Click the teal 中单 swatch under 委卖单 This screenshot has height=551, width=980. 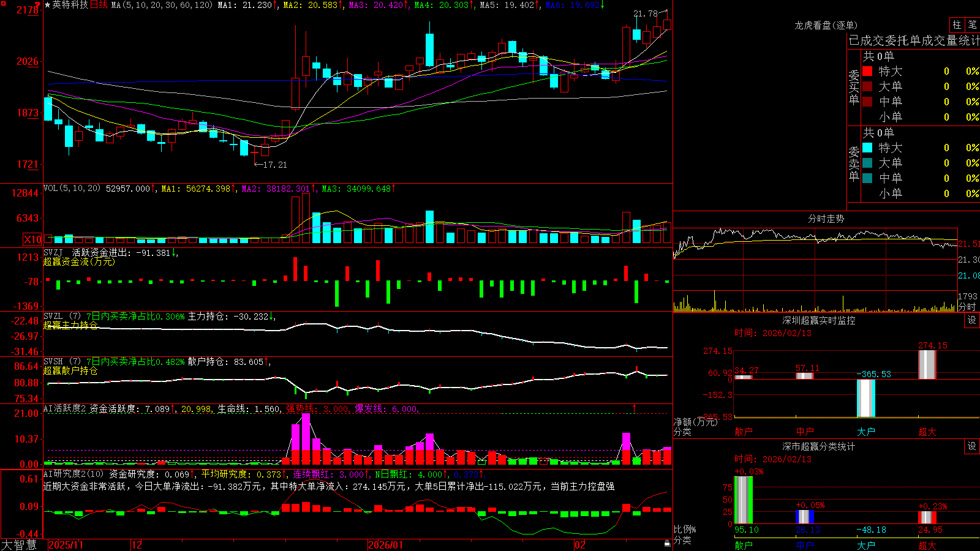tap(867, 178)
